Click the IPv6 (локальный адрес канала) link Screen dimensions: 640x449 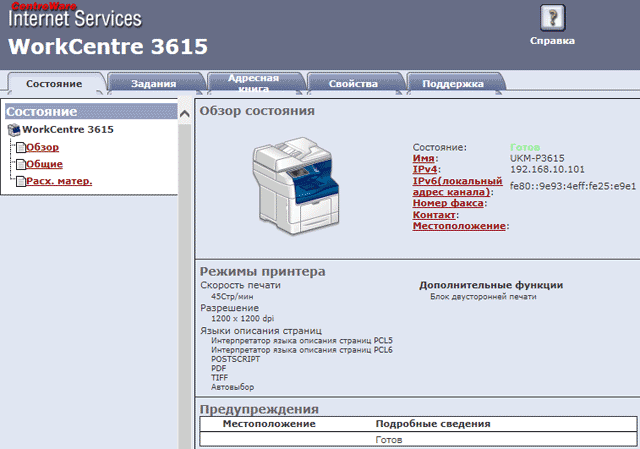pyautogui.click(x=457, y=186)
